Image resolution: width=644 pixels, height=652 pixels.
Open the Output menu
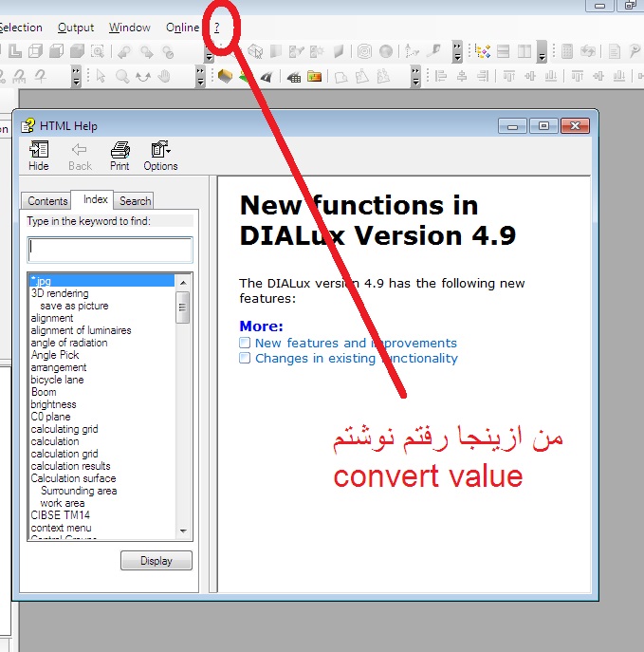[76, 28]
